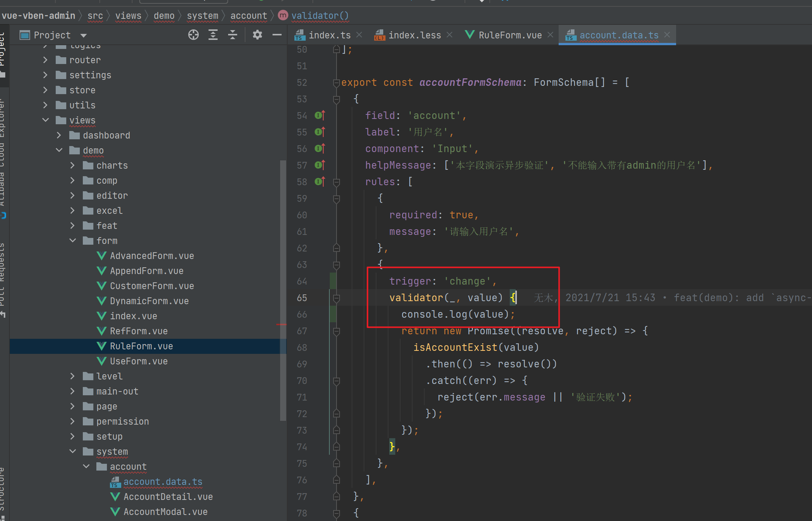Click the expand-all icon in Project toolbar
The image size is (812, 521).
(x=213, y=35)
